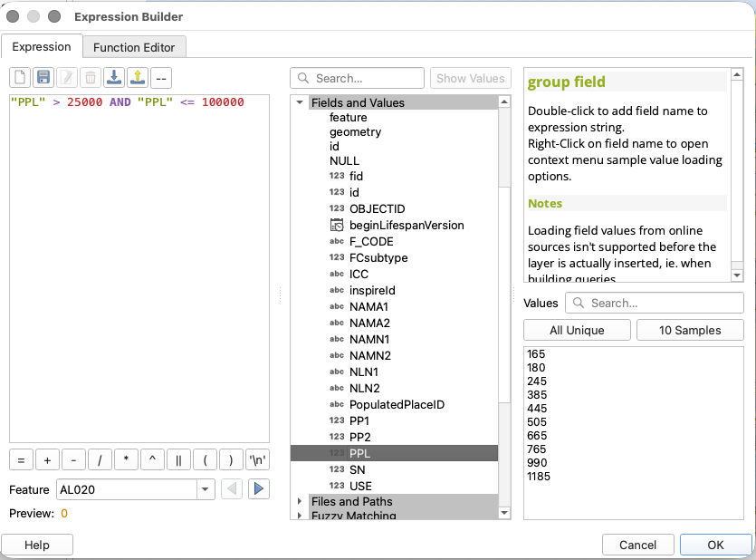Click the All Unique button
Viewport: 756px width, 560px height.
pos(577,330)
